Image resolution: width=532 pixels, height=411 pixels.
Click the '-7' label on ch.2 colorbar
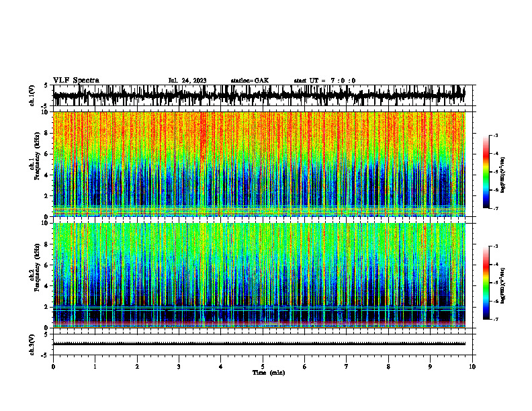coord(496,319)
